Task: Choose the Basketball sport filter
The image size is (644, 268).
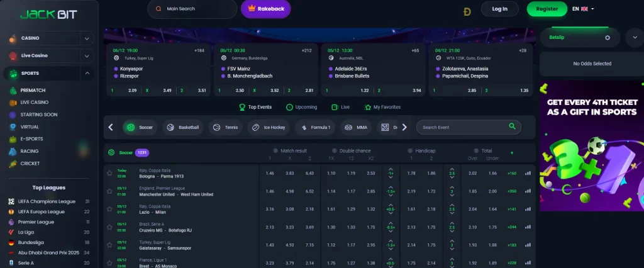Action: coord(183,128)
